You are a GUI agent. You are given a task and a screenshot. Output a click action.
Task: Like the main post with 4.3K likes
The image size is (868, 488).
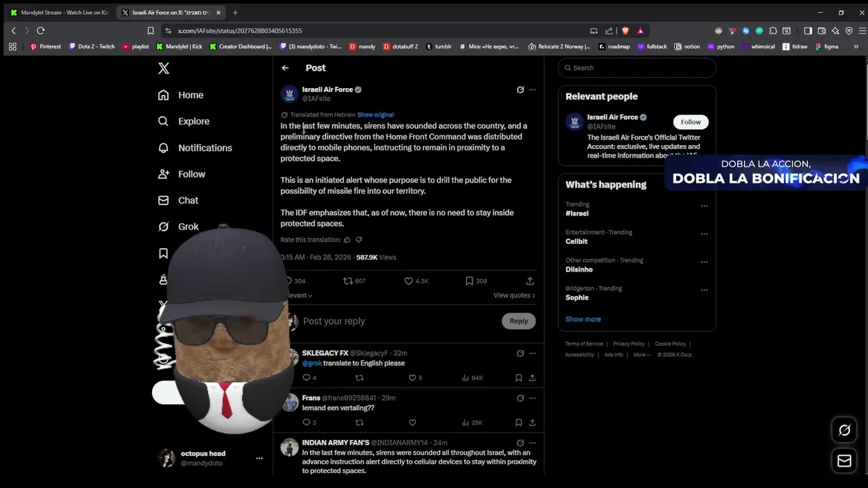point(416,281)
